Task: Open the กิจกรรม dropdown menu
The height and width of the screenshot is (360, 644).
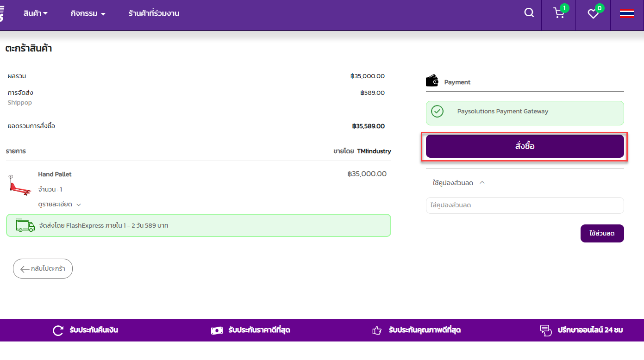Action: [x=88, y=13]
